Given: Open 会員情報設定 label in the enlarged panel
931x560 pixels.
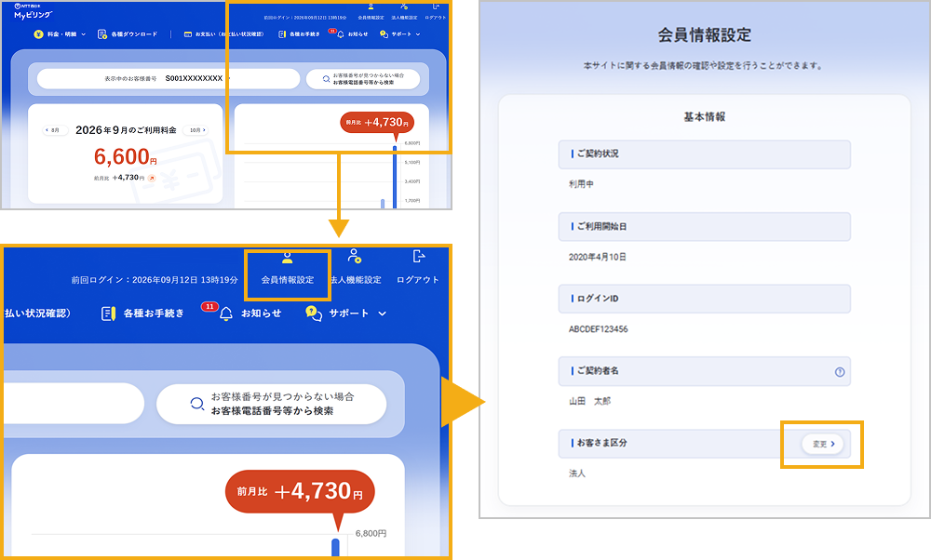Looking at the screenshot, I should tap(288, 280).
